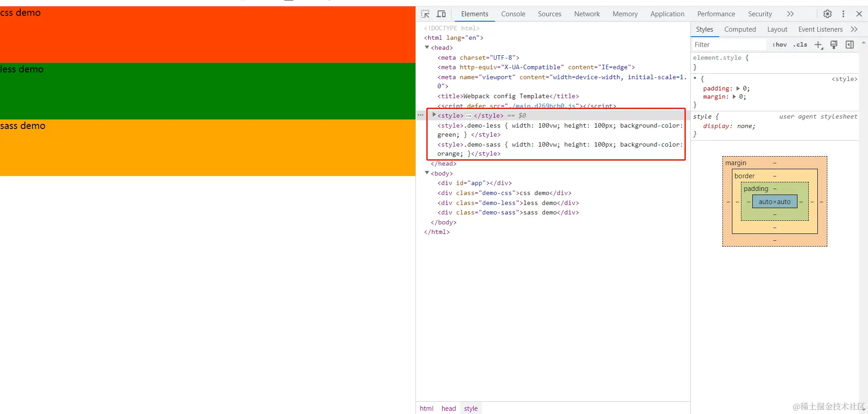Select the html lang en node

click(x=453, y=38)
